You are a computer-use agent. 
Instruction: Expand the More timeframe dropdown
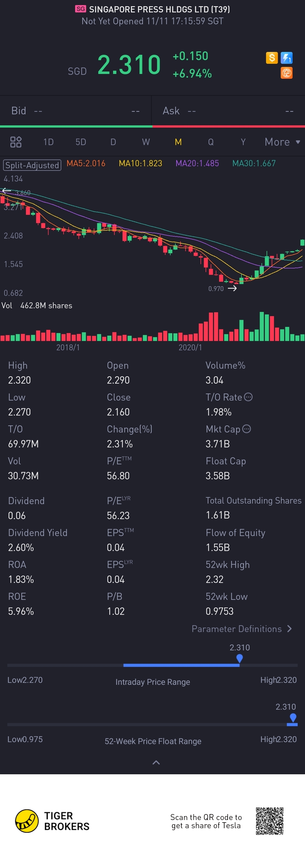(x=282, y=142)
